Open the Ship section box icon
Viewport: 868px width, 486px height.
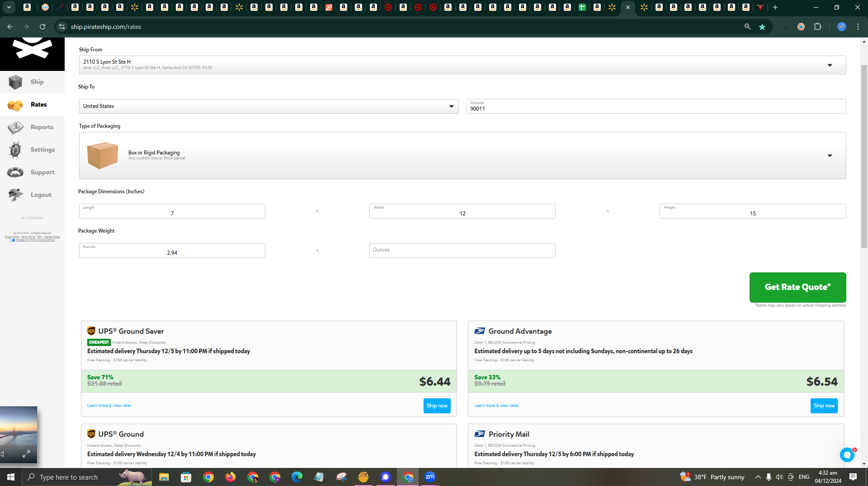tap(15, 82)
